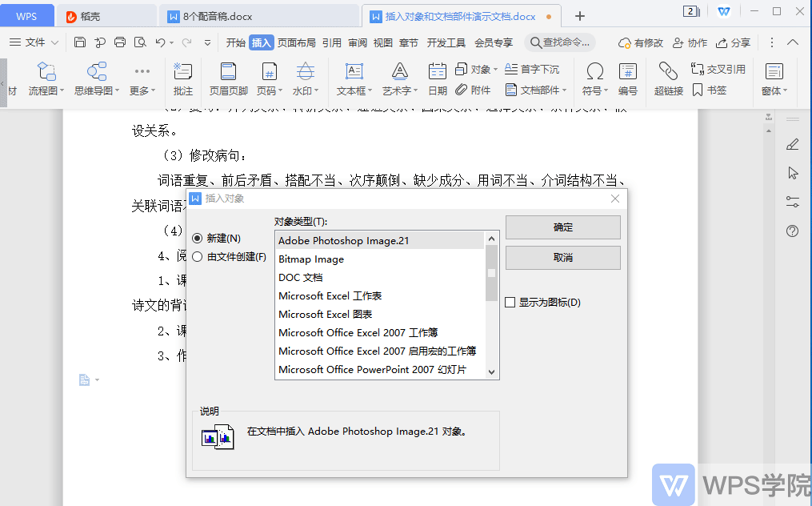
Task: Open the Flowchart (流程图) tool
Action: 46,78
